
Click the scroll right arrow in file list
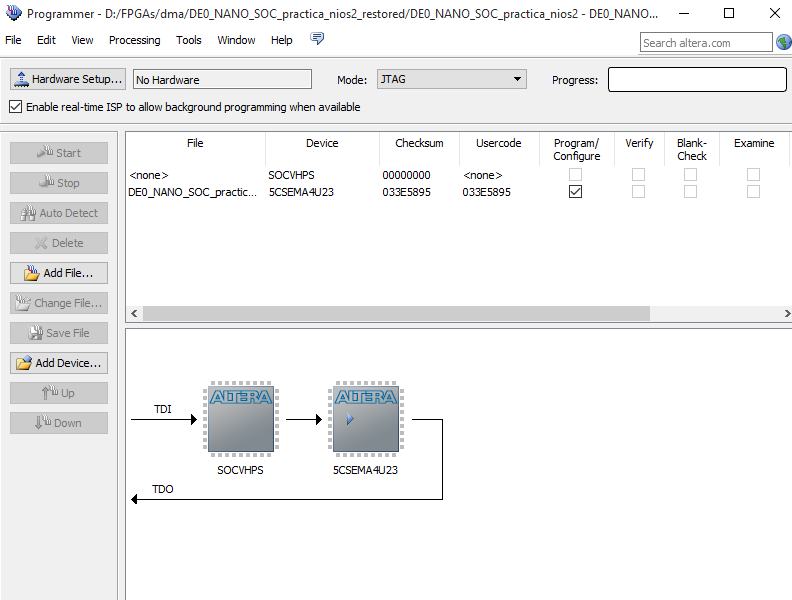click(x=787, y=313)
